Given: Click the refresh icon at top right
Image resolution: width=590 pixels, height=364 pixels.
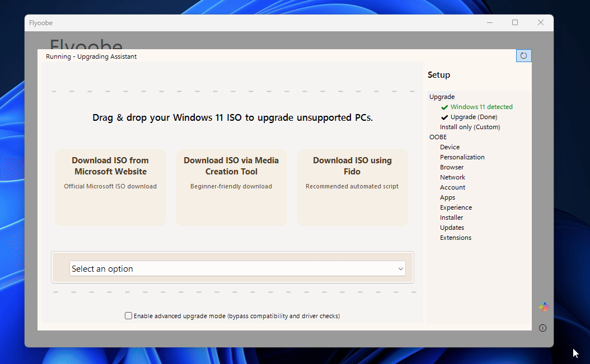Looking at the screenshot, I should click(x=523, y=56).
